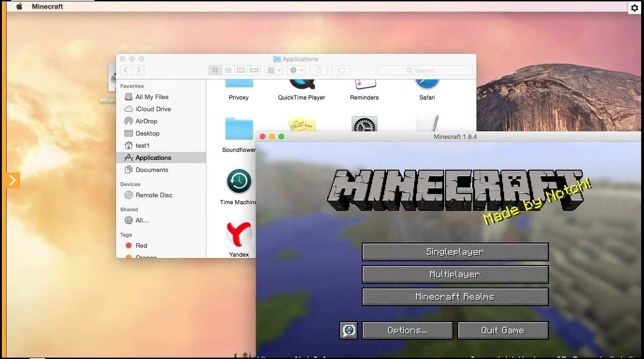This screenshot has width=644, height=359.
Task: Open iCloud Drive in Finder sidebar
Action: coord(161,109)
